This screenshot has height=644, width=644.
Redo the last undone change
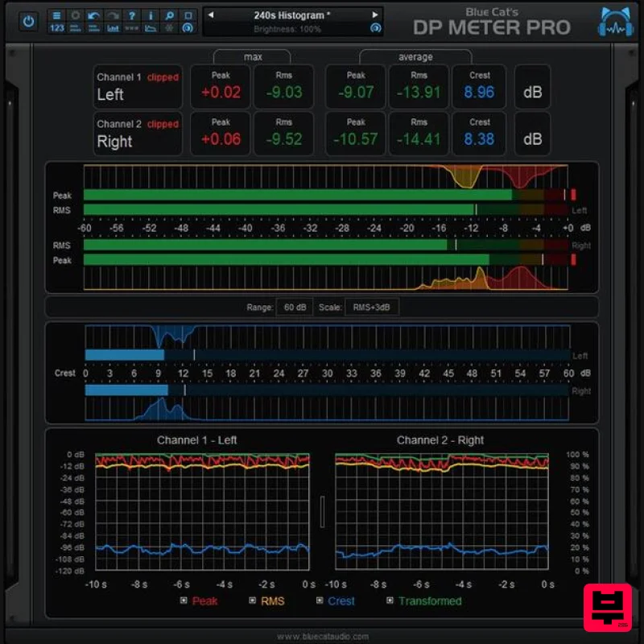pyautogui.click(x=113, y=14)
